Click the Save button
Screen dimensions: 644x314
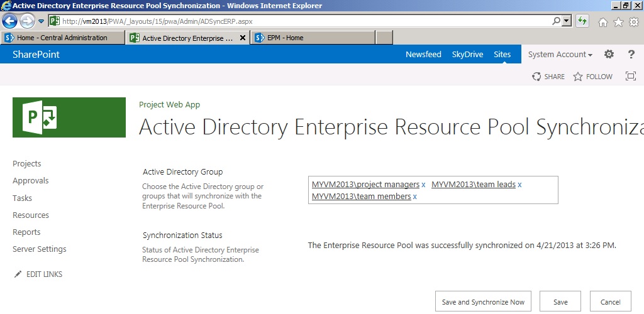point(560,301)
